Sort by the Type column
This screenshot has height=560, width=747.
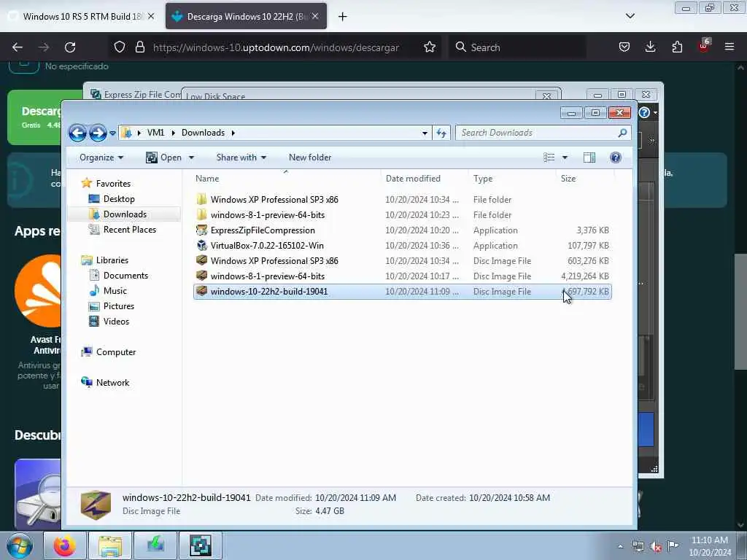(x=511, y=179)
